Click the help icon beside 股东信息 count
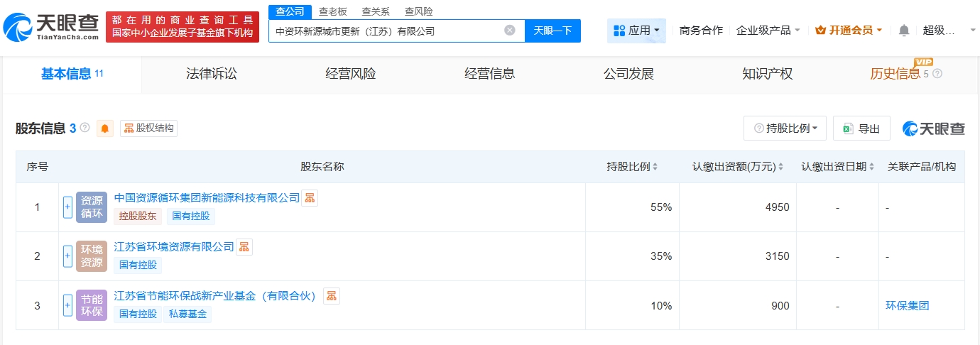Viewport: 980px width, 345px height. point(85,128)
